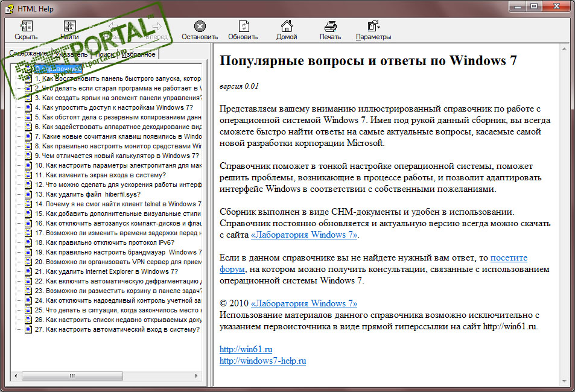Switch to the Поиск tab

(x=105, y=54)
